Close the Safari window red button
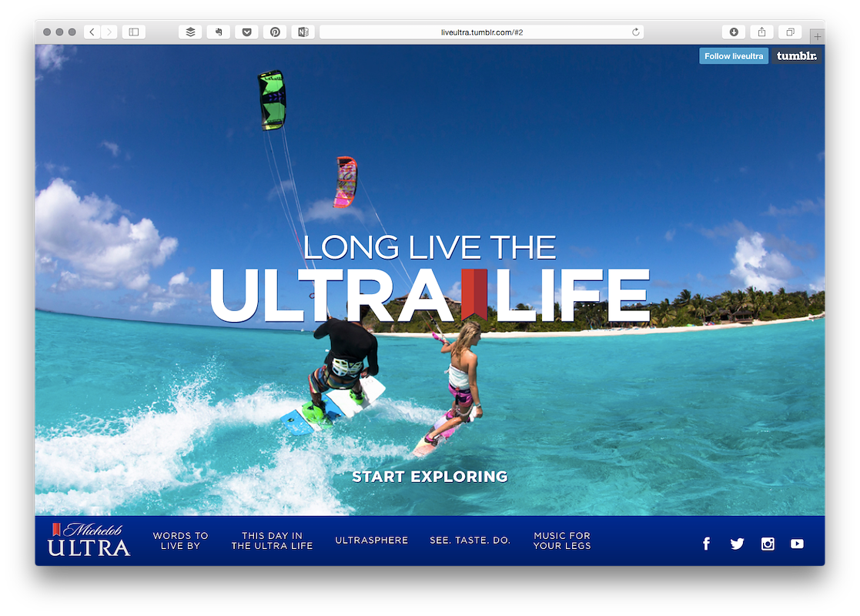 pyautogui.click(x=47, y=32)
